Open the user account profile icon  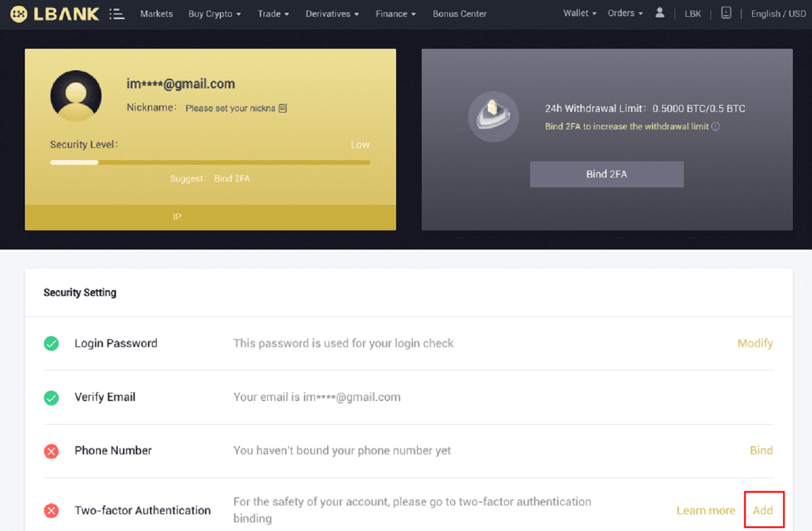(x=659, y=13)
